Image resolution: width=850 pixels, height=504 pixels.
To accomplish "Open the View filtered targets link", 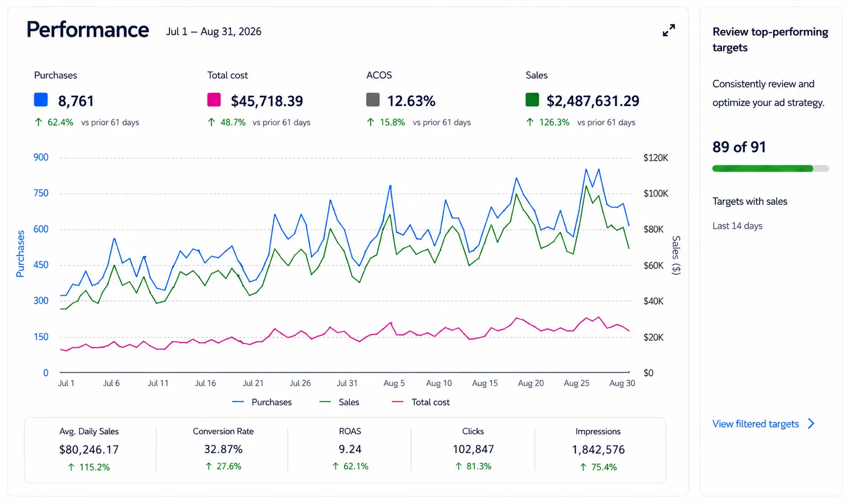I will tap(755, 424).
